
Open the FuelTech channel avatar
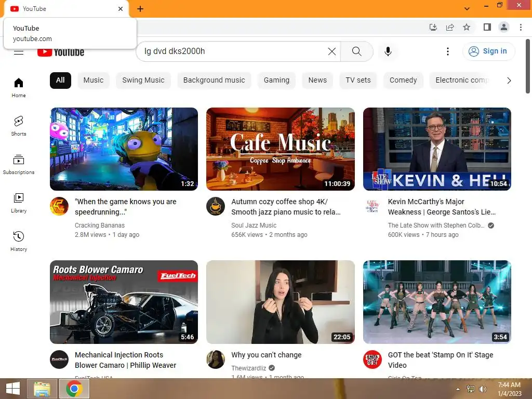tap(59, 360)
